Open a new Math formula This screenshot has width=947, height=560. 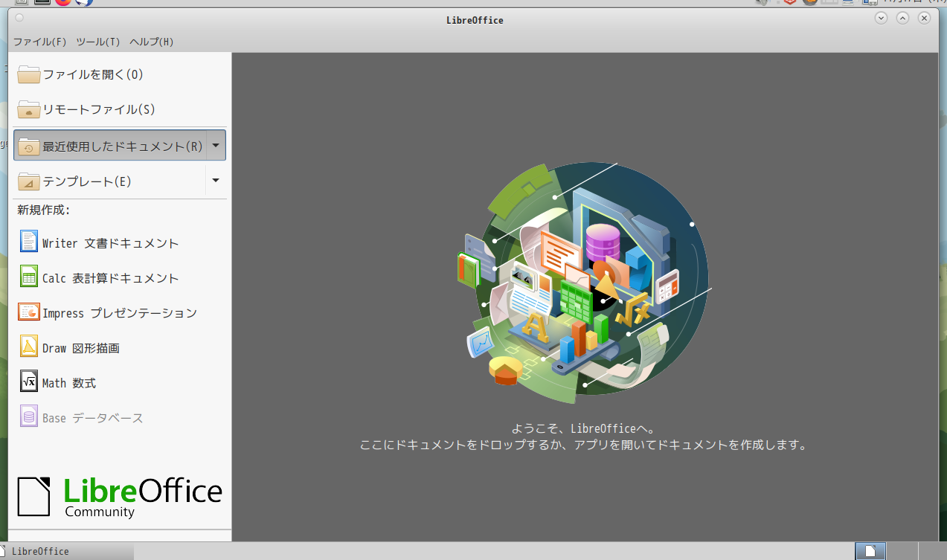pos(58,383)
